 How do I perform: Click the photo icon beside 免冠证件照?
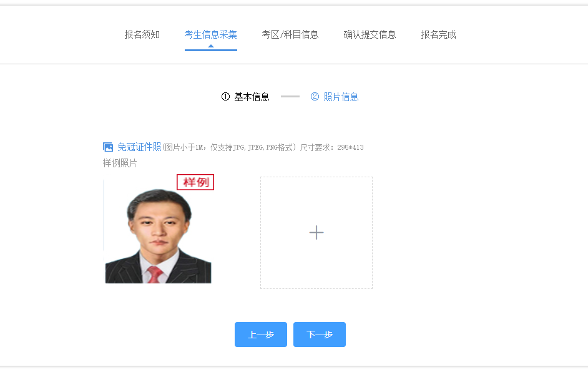(x=108, y=147)
